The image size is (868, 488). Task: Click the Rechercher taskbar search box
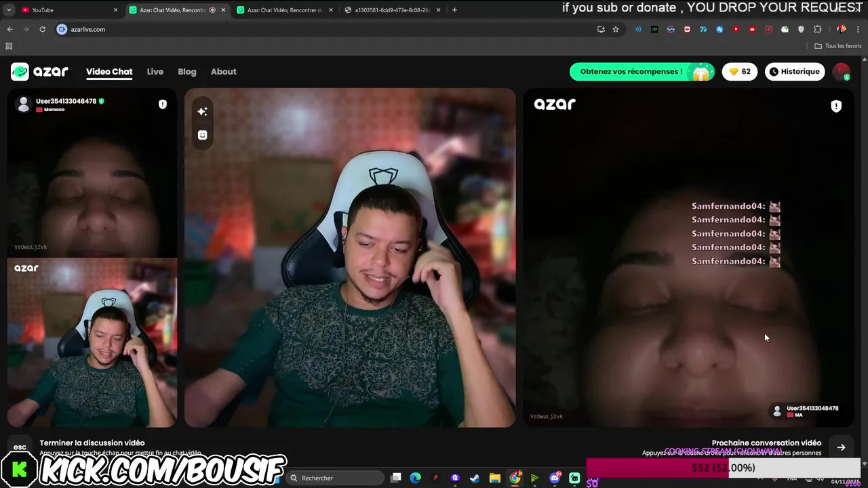(336, 478)
